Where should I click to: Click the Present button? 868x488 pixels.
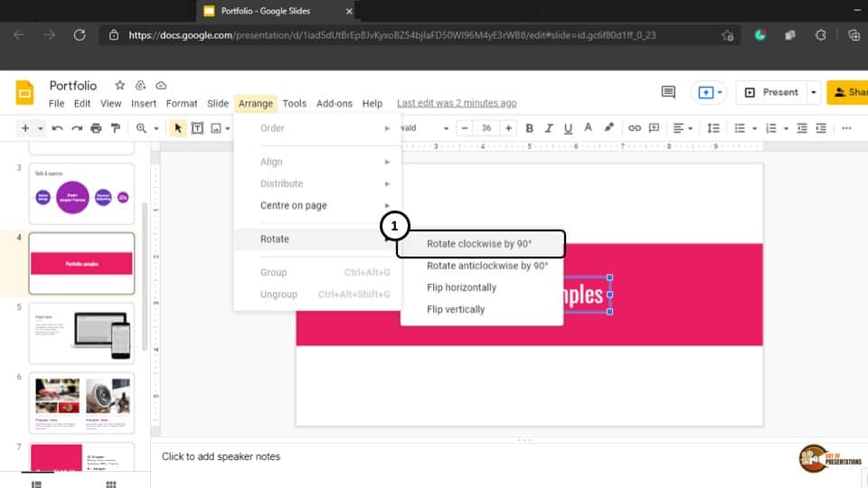771,92
